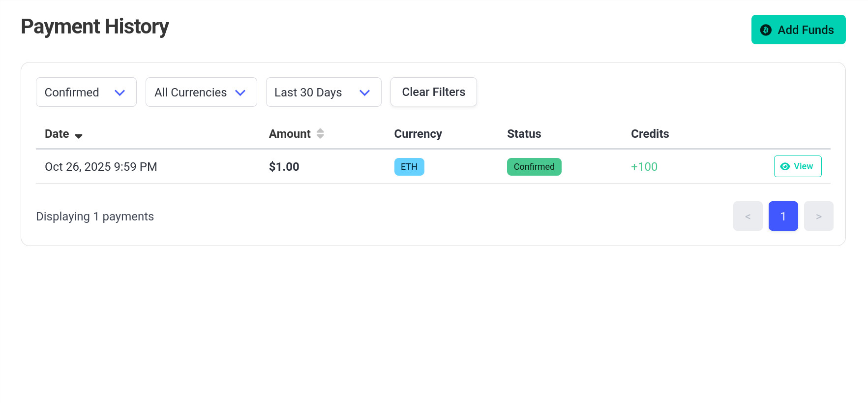This screenshot has width=868, height=403.
Task: Click the Amount column sort arrows
Action: [x=320, y=133]
